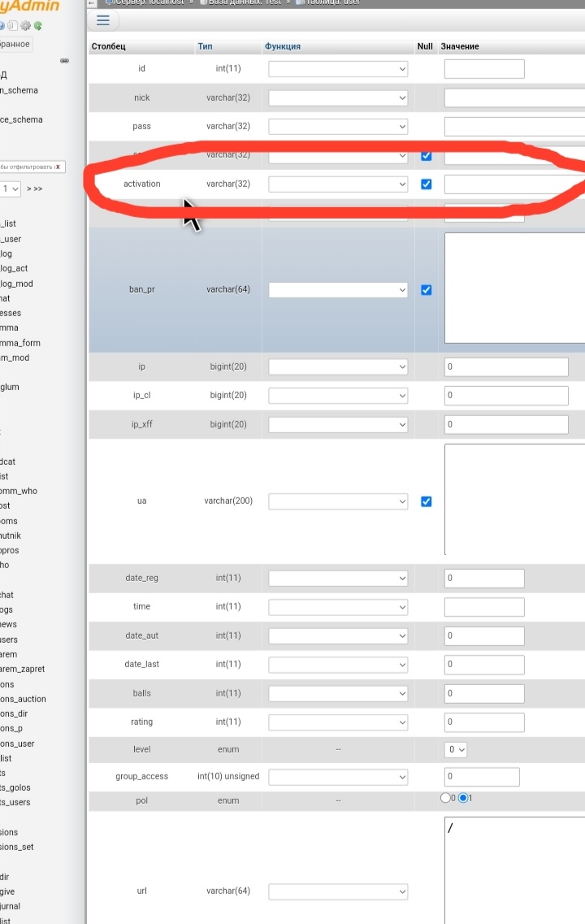This screenshot has width=585, height=924.
Task: Clear the table filter with red X
Action: [58, 167]
